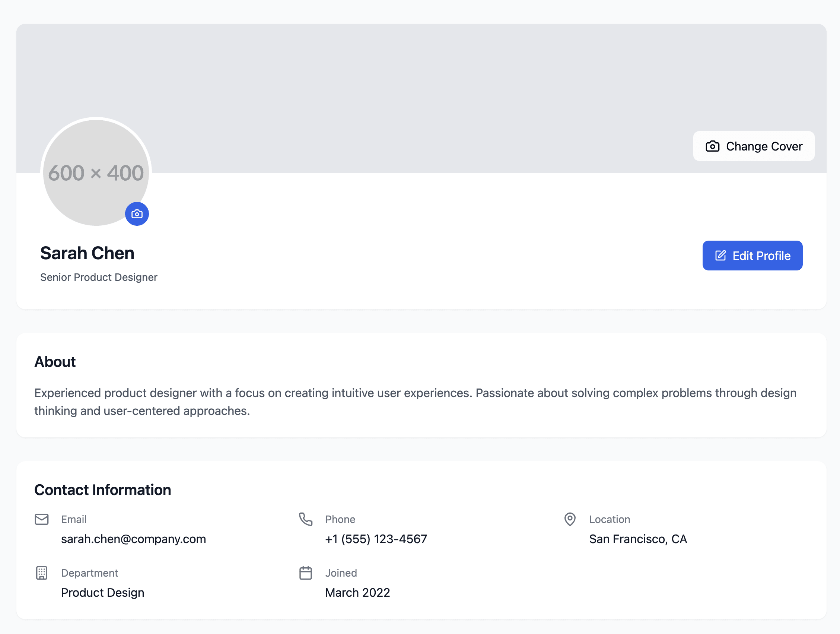Click the pencil icon in Edit Profile
Image resolution: width=840 pixels, height=634 pixels.
[x=720, y=255]
